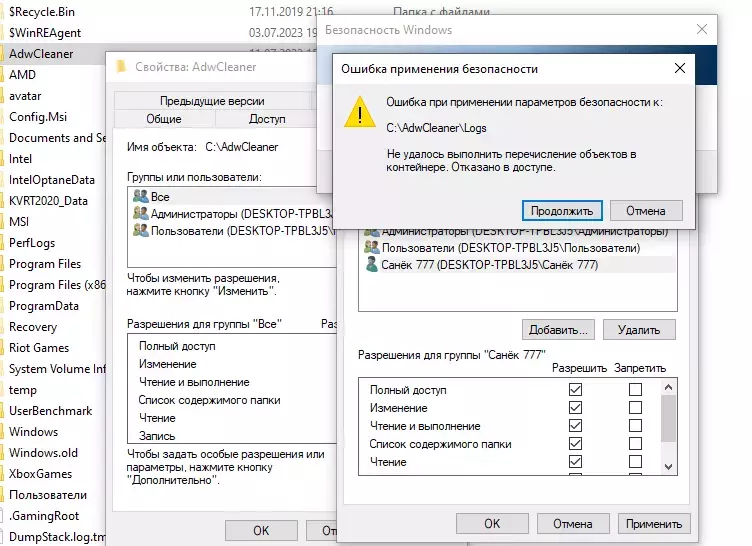Select avatar folder in Explorer

(25, 96)
